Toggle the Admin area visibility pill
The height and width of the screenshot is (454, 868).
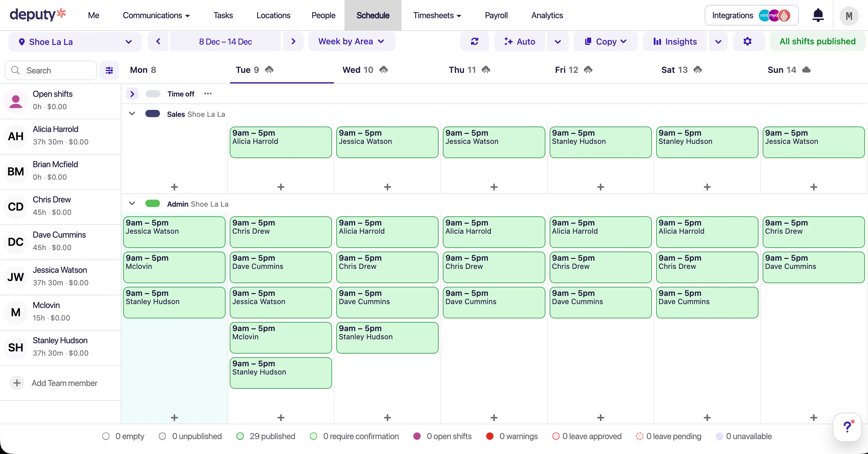[153, 204]
